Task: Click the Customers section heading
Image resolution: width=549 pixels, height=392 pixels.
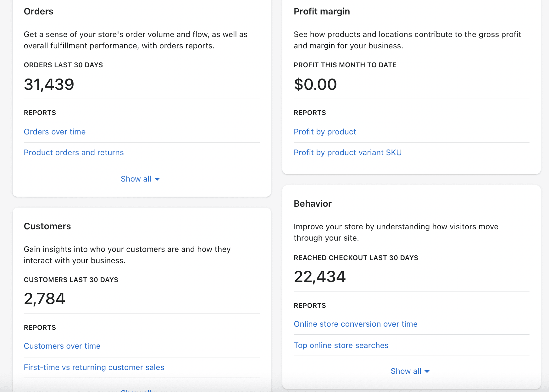Action: click(x=47, y=226)
